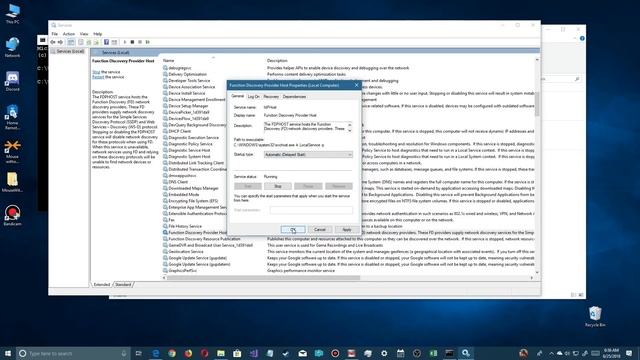Open Excel from the taskbar
The image size is (640, 360).
tap(433, 353)
